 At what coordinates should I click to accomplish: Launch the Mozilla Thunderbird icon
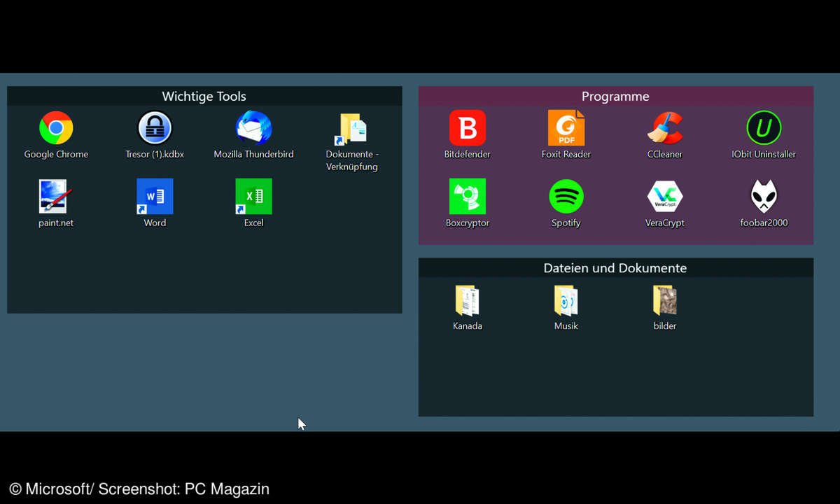click(x=253, y=128)
